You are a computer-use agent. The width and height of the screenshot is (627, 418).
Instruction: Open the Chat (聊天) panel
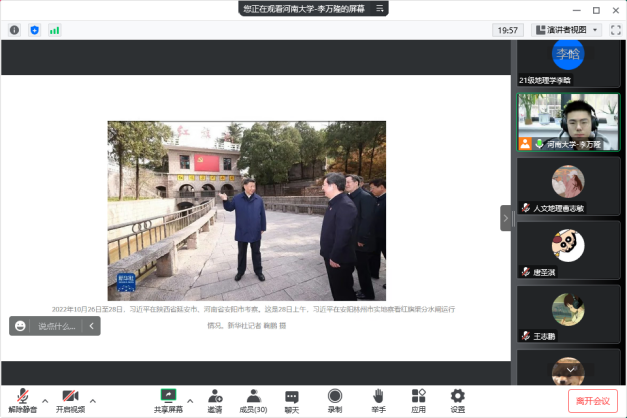291,399
